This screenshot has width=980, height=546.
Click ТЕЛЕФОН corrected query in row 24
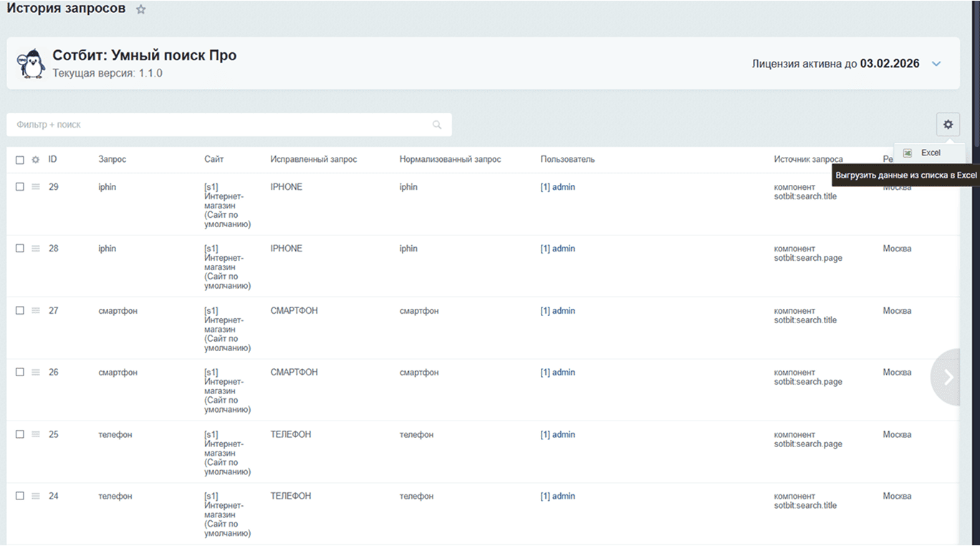click(x=291, y=497)
